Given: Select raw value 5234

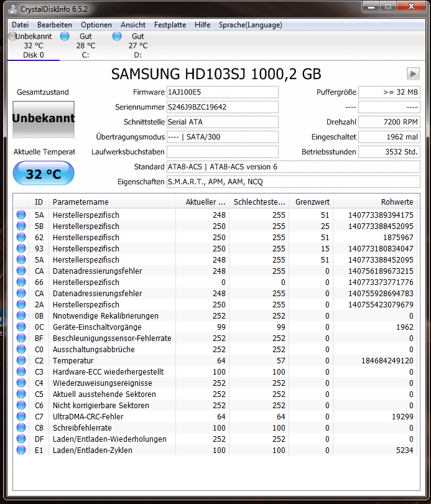Looking at the screenshot, I should pyautogui.click(x=405, y=450).
